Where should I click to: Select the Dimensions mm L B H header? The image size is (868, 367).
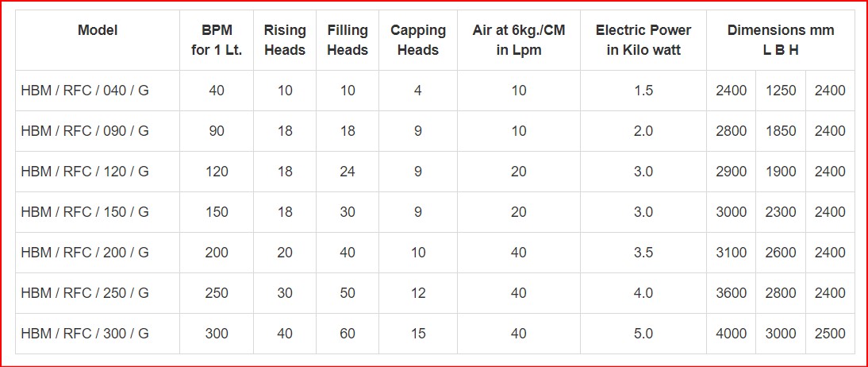pyautogui.click(x=781, y=40)
